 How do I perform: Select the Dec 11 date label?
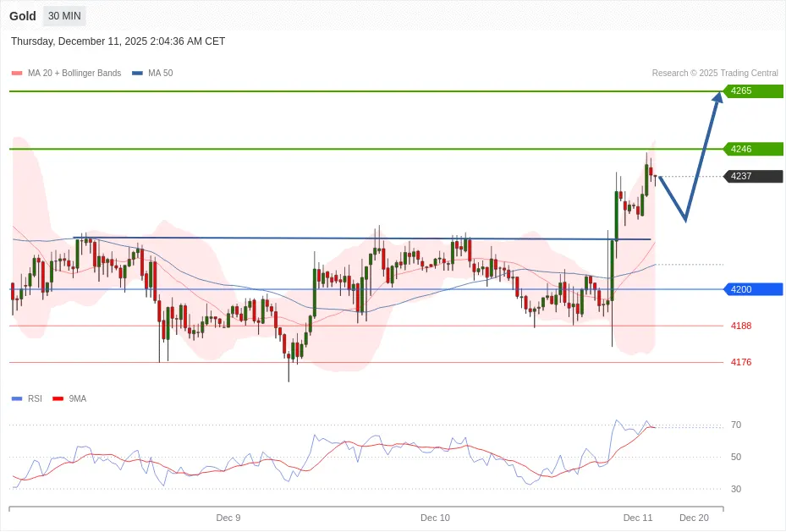click(x=638, y=518)
